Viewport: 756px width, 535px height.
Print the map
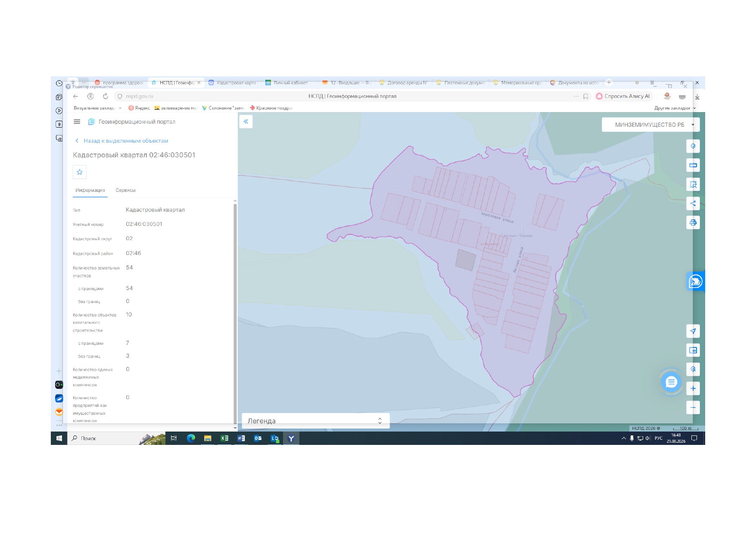[x=693, y=222]
